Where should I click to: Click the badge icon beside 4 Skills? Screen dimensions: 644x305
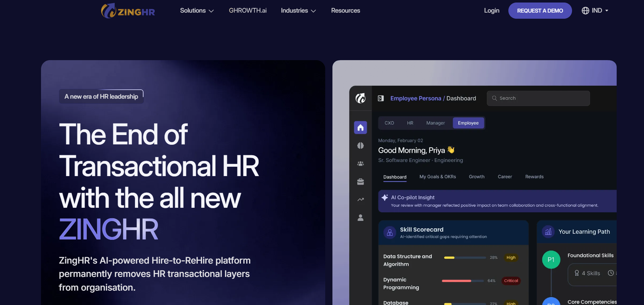click(x=577, y=273)
